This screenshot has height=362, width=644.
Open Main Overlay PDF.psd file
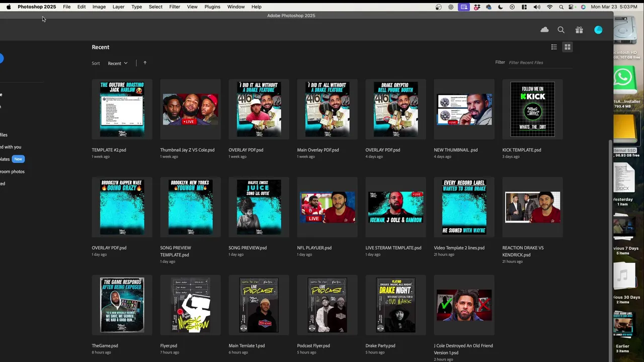point(327,109)
